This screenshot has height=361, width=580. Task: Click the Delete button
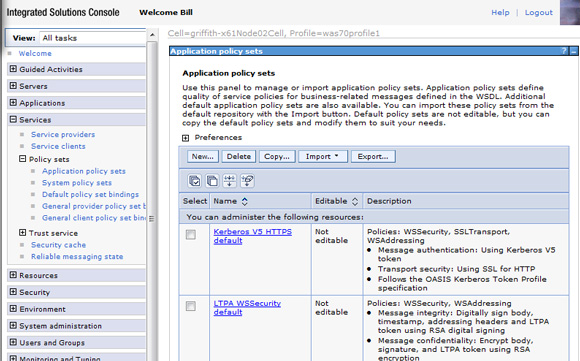point(239,156)
